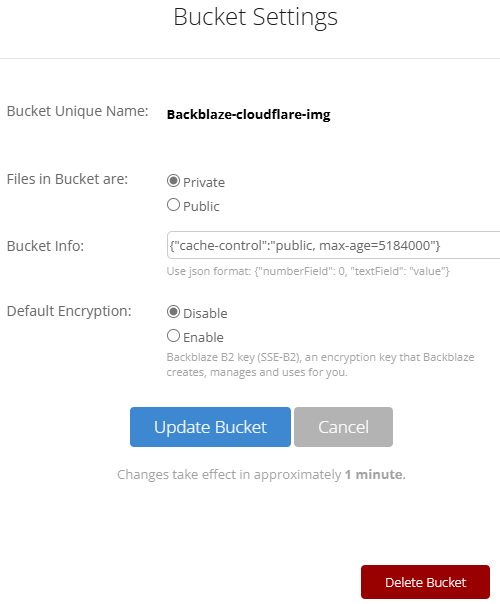Click the 'Use json format' hint text

(x=308, y=271)
